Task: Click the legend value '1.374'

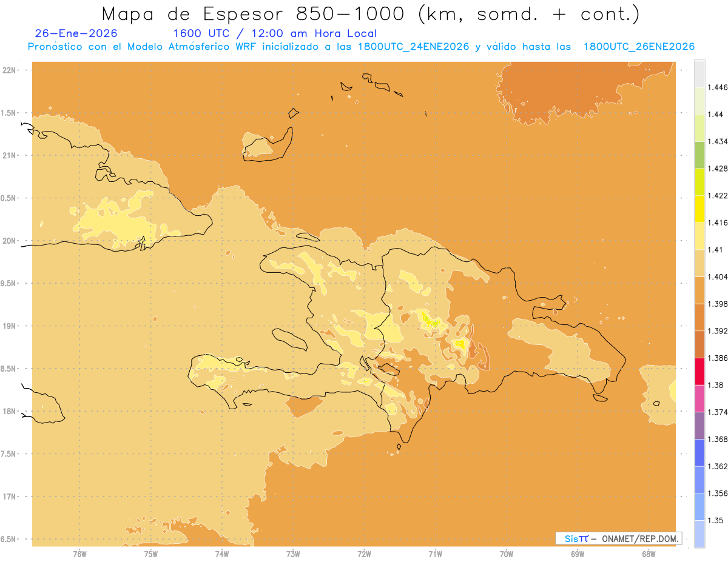Action: click(x=717, y=412)
